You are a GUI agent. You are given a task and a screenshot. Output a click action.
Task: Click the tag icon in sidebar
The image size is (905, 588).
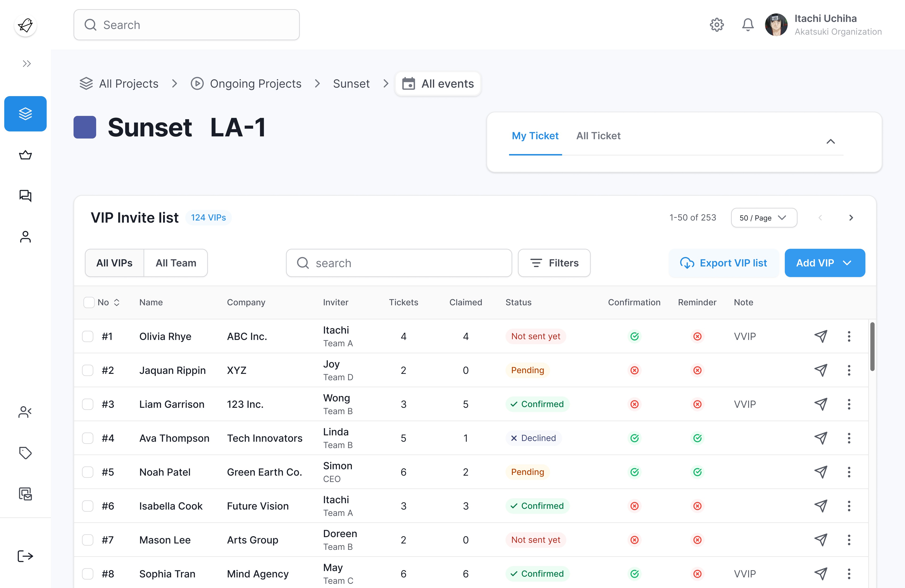pyautogui.click(x=25, y=453)
